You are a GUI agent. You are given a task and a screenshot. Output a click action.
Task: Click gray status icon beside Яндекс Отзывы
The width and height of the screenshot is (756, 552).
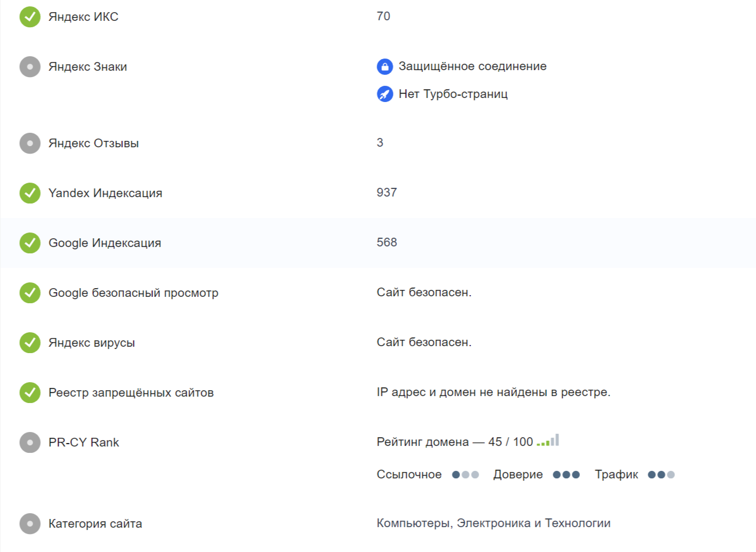coord(30,143)
